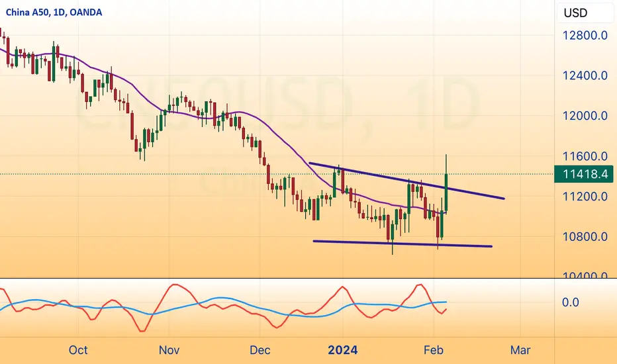Select the USD currency label
Screen dimensions: 617x364
575,13
